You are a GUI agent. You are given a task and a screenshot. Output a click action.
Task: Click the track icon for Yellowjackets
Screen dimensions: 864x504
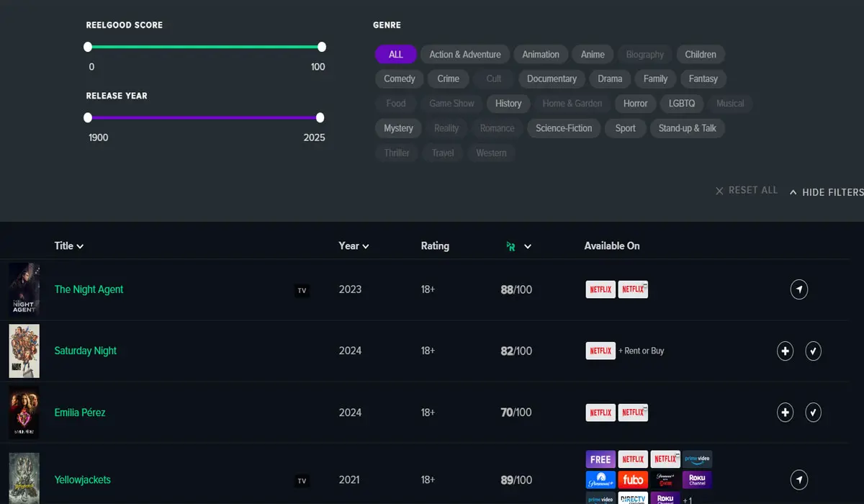[798, 480]
